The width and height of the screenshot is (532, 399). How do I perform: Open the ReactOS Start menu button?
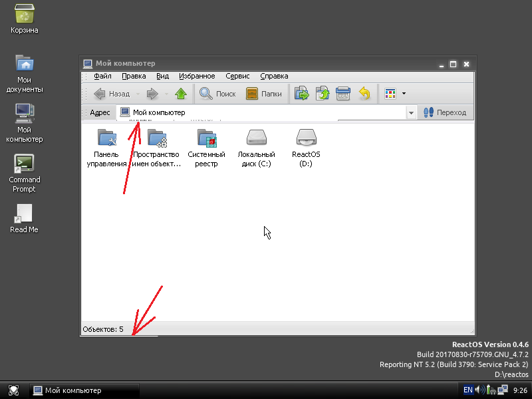(x=13, y=390)
